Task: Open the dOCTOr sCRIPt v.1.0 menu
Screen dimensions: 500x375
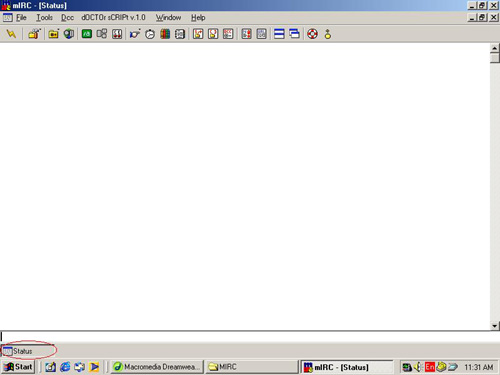Action: click(113, 18)
